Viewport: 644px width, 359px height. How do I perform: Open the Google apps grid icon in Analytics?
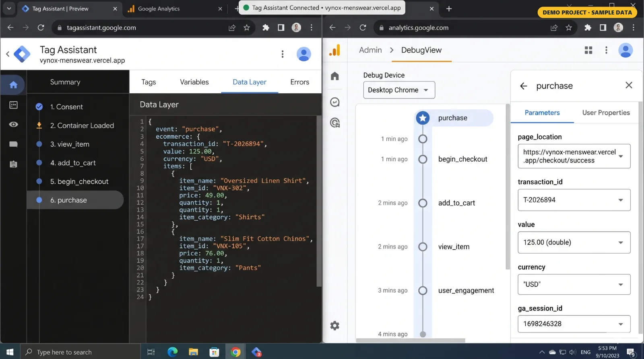pos(588,50)
